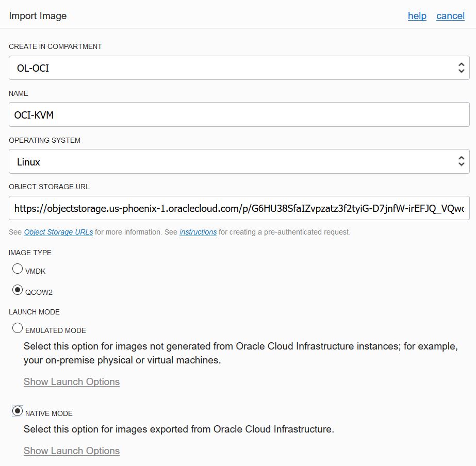Select the Native Mode radio button
Screen dimensions: 476x466
[x=18, y=411]
